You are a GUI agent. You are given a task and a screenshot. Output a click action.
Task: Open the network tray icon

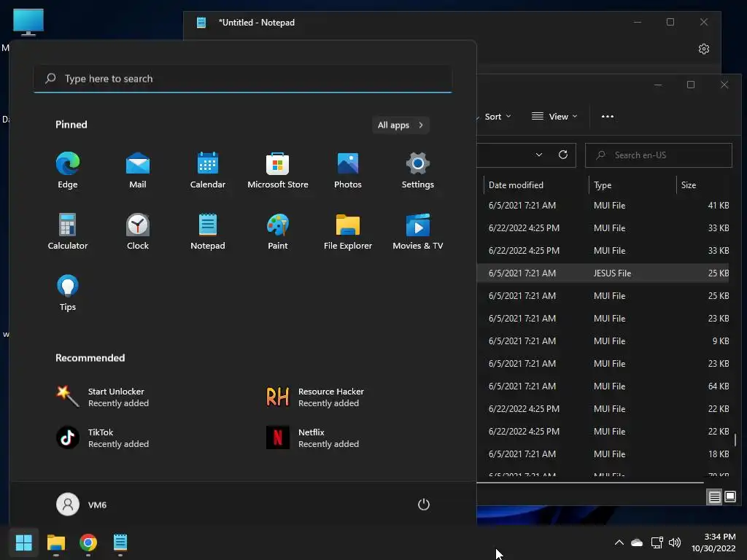(x=657, y=542)
